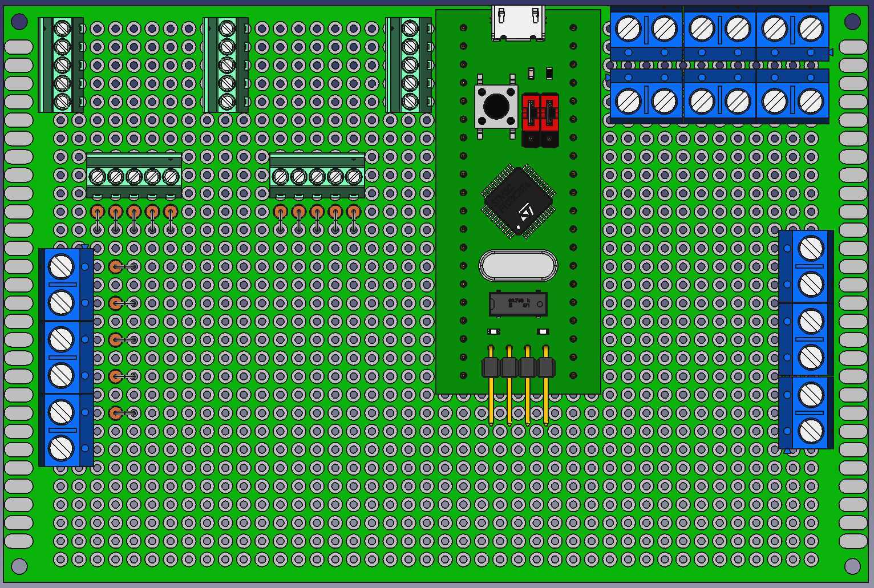Click the small white SMD part on the right above the yellow pins
The image size is (874, 588).
click(543, 331)
